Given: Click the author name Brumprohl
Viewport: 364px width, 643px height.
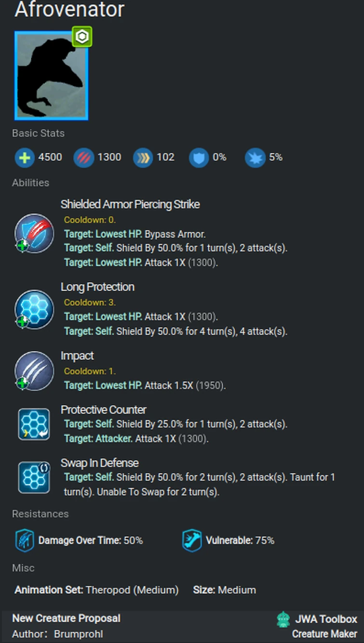Looking at the screenshot, I should 78,634.
